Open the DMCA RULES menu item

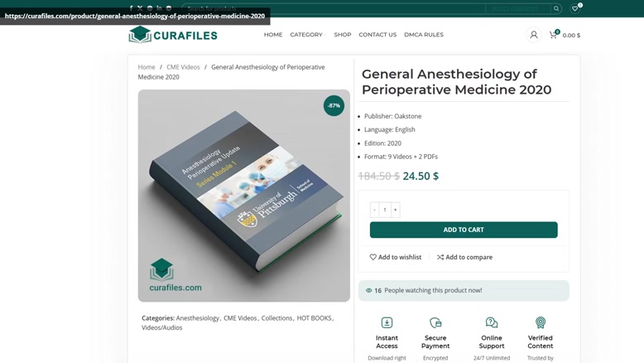(x=424, y=35)
